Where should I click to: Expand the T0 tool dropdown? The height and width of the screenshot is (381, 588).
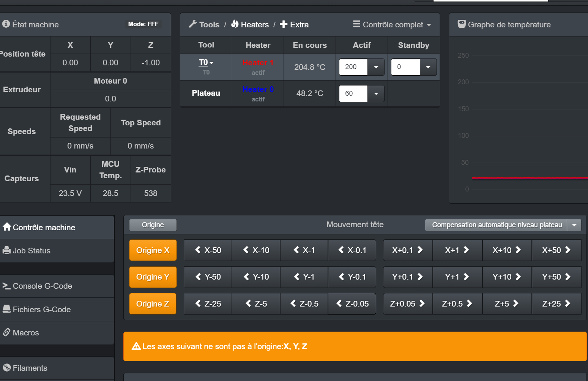coord(206,62)
